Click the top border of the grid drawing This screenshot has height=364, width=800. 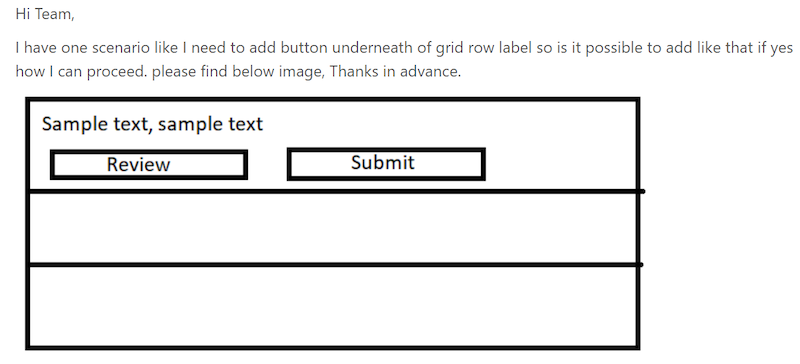click(333, 99)
